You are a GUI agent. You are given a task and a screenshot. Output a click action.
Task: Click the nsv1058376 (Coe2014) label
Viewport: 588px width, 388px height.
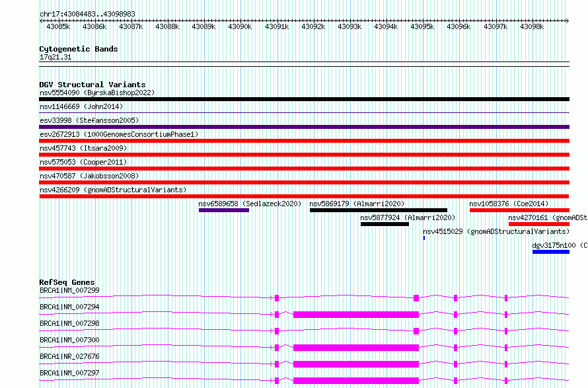click(509, 204)
